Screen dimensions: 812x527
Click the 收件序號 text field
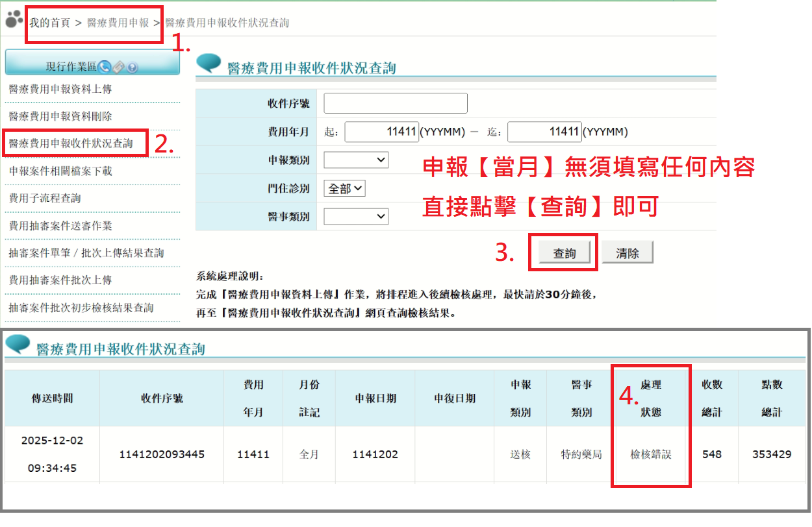(396, 103)
